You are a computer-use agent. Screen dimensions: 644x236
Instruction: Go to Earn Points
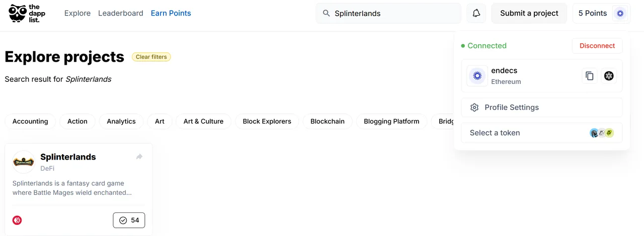[x=171, y=14]
